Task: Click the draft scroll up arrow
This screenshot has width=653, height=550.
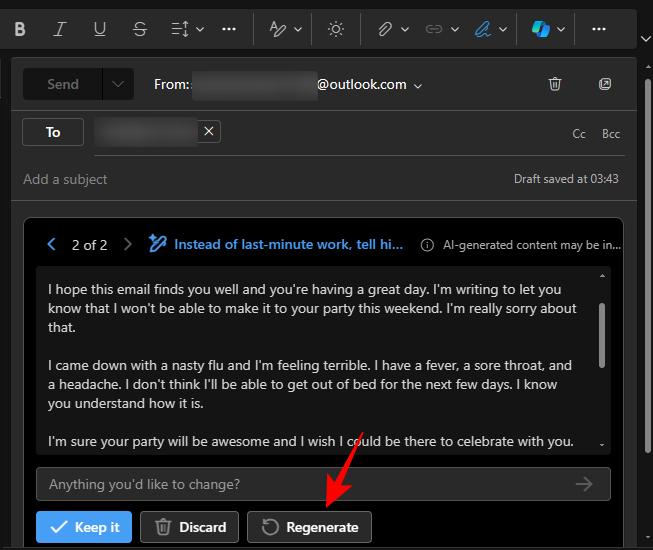Action: 602,276
